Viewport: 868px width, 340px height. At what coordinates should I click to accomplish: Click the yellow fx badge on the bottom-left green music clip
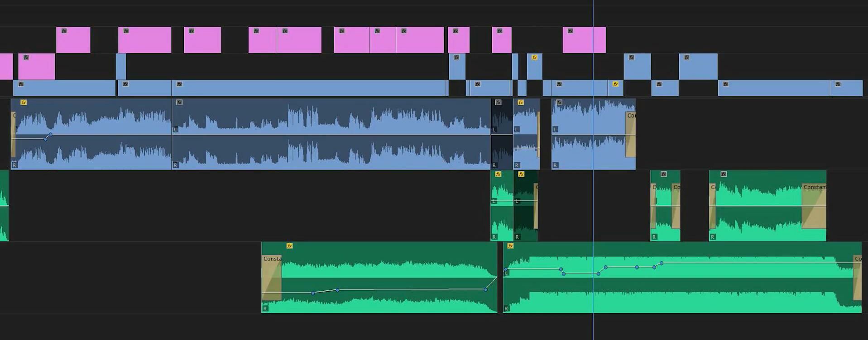click(x=290, y=246)
